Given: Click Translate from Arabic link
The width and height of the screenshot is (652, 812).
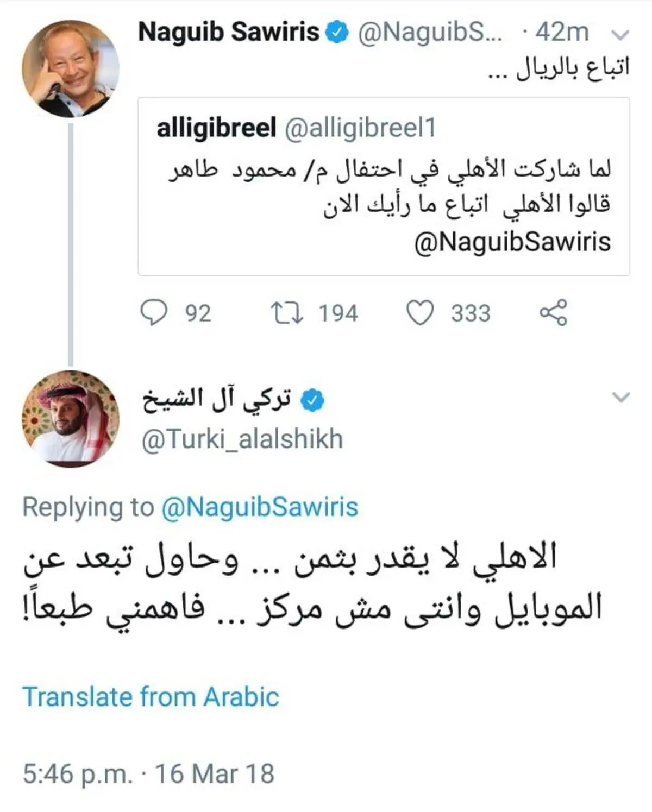Looking at the screenshot, I should 151,697.
